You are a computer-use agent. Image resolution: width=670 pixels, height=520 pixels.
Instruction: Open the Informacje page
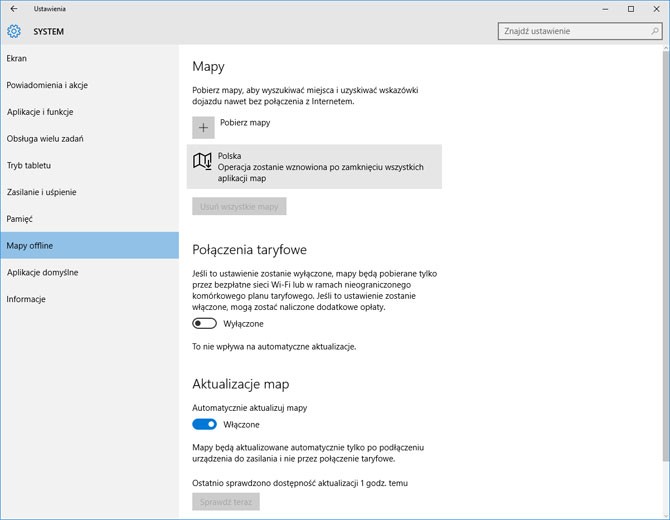[x=89, y=299]
